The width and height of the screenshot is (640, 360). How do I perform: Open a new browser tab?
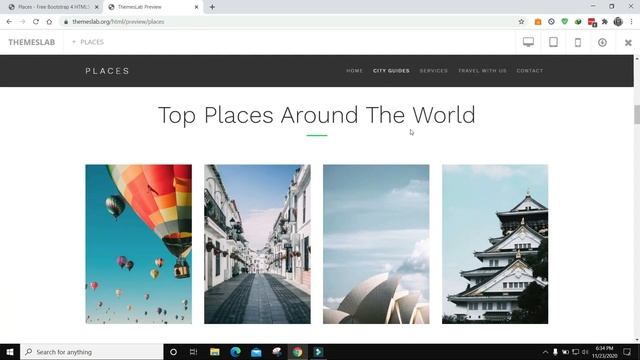tap(212, 7)
